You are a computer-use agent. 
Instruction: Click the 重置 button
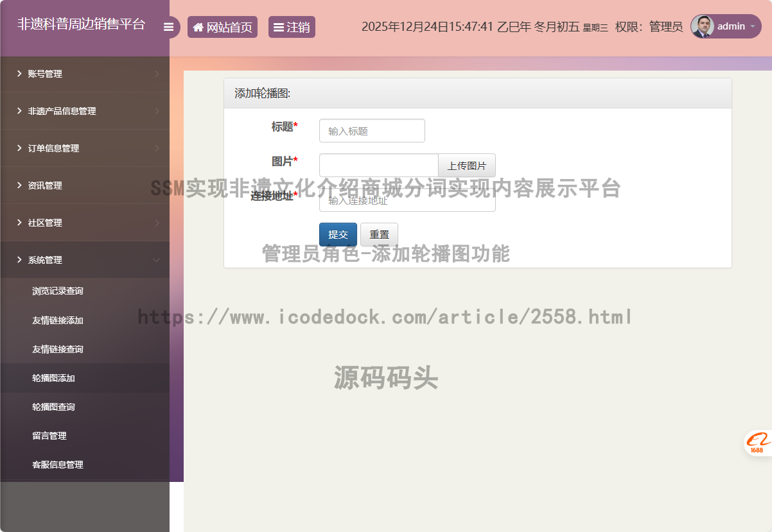click(x=379, y=234)
